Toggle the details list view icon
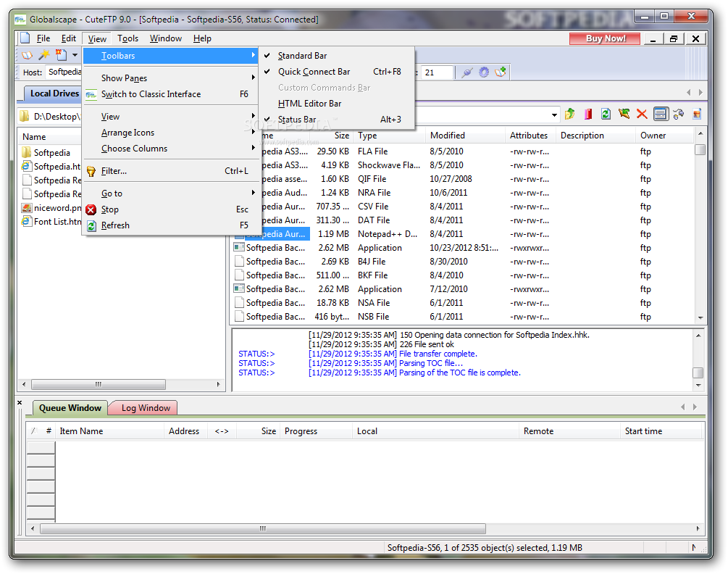The height and width of the screenshot is (574, 728). (660, 114)
